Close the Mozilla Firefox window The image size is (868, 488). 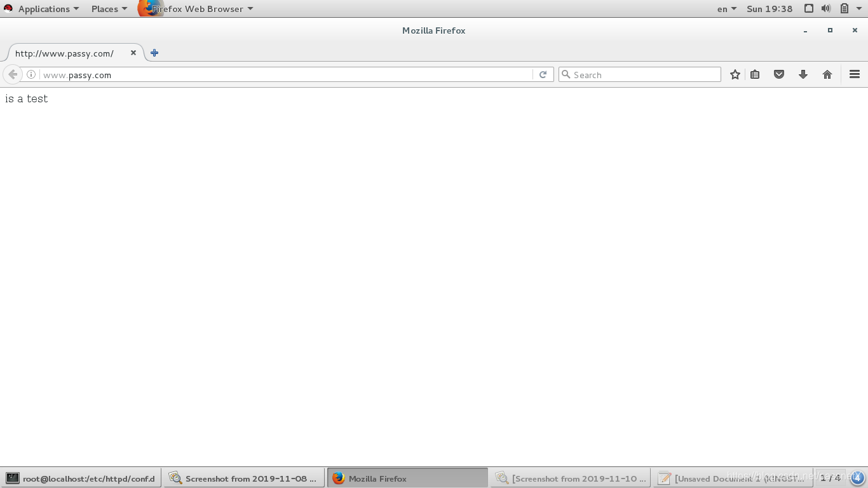[x=855, y=30]
